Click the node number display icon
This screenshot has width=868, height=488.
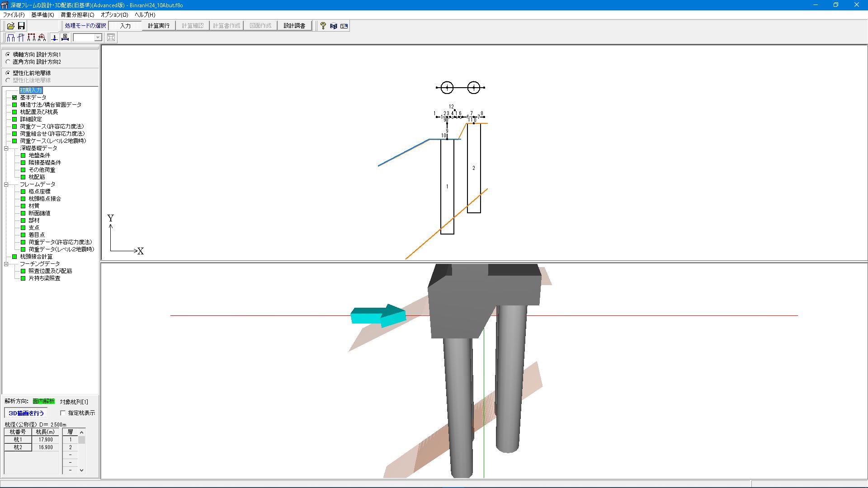pyautogui.click(x=54, y=38)
